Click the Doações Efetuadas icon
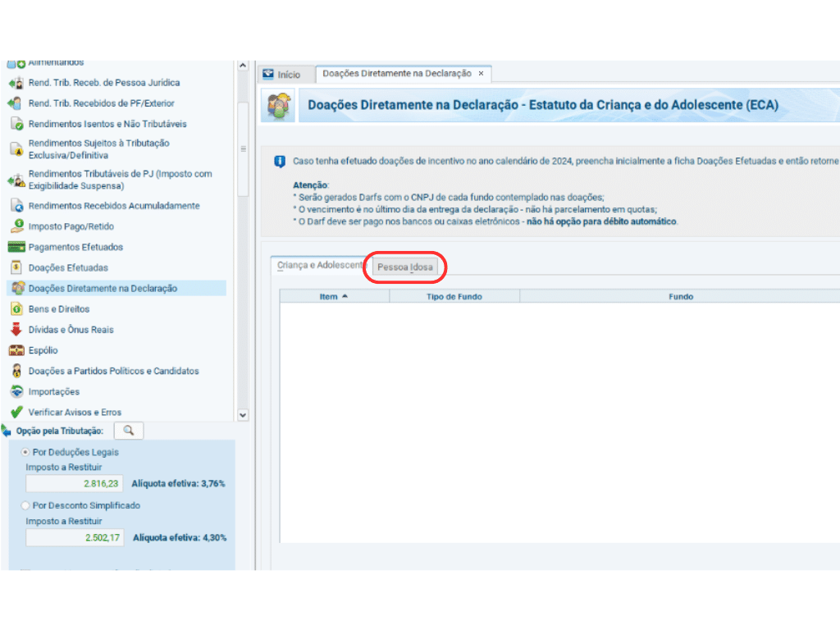The height and width of the screenshot is (630, 840). tap(15, 267)
